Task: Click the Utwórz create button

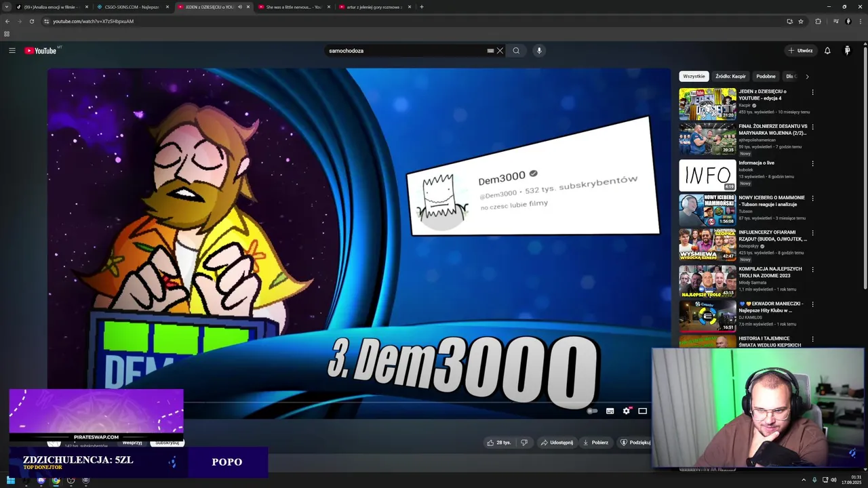Action: [x=800, y=51]
